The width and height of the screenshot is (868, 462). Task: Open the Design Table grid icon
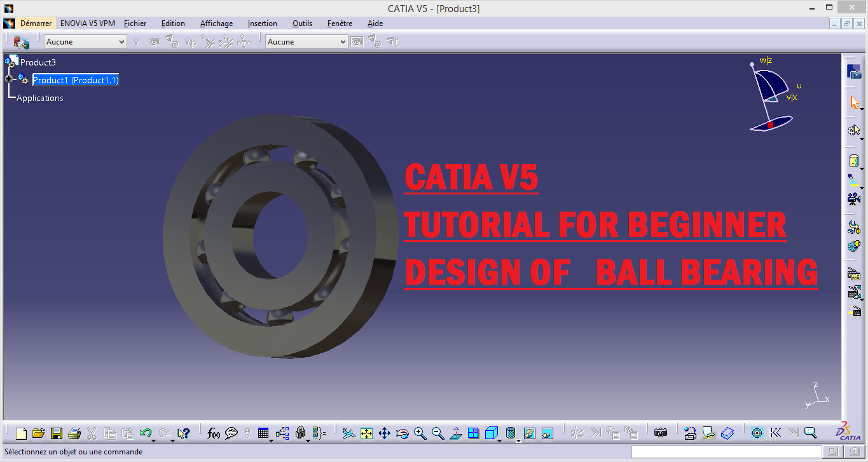pyautogui.click(x=263, y=433)
